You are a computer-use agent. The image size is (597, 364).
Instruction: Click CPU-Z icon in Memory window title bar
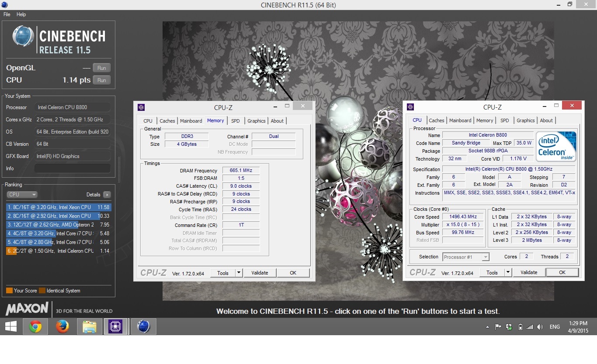(x=141, y=107)
